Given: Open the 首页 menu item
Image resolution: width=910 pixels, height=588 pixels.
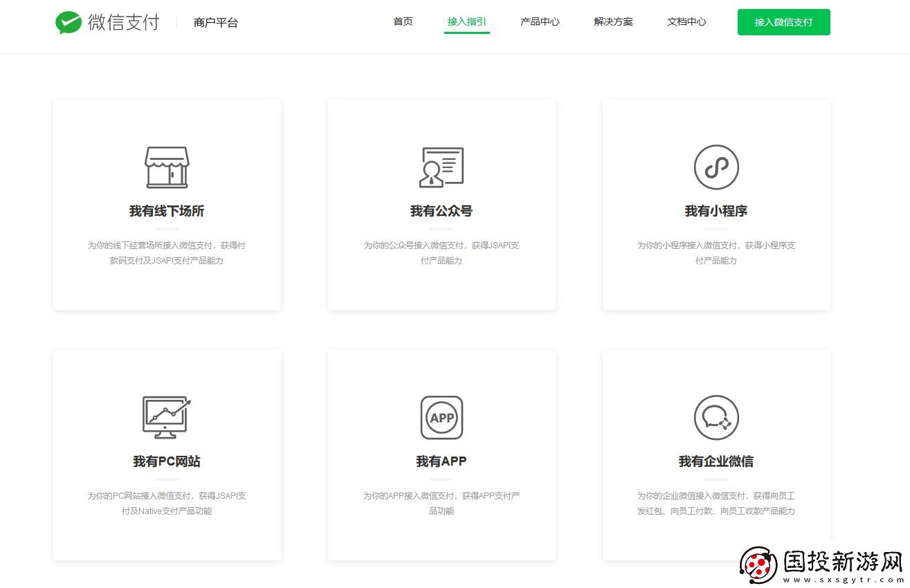Looking at the screenshot, I should pyautogui.click(x=402, y=21).
